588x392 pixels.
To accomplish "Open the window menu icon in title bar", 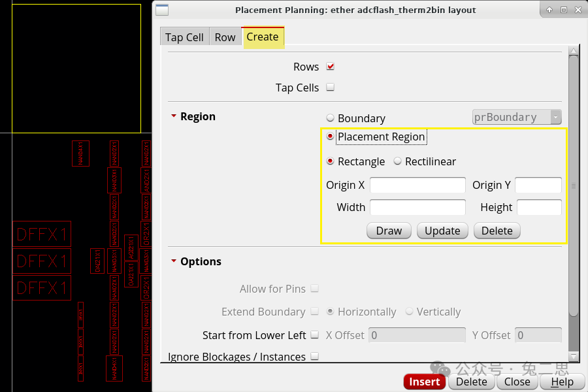I will coord(162,10).
